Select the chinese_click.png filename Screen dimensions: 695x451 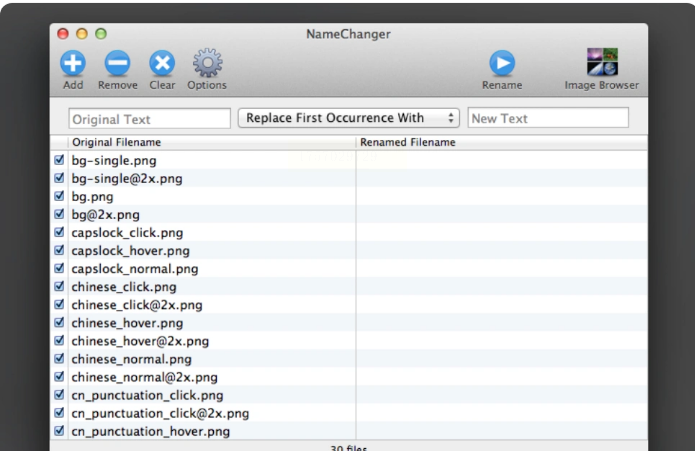point(124,287)
